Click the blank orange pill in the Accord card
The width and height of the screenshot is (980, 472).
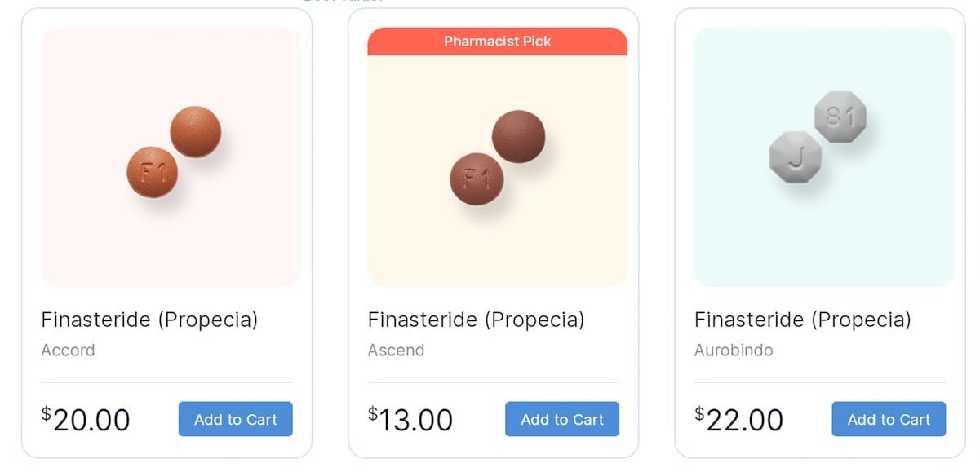195,131
